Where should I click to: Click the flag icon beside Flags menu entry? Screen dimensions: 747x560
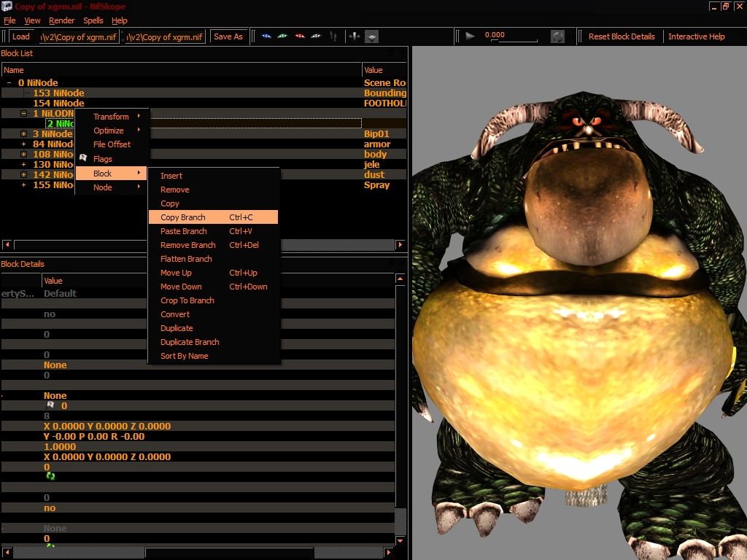coord(83,158)
